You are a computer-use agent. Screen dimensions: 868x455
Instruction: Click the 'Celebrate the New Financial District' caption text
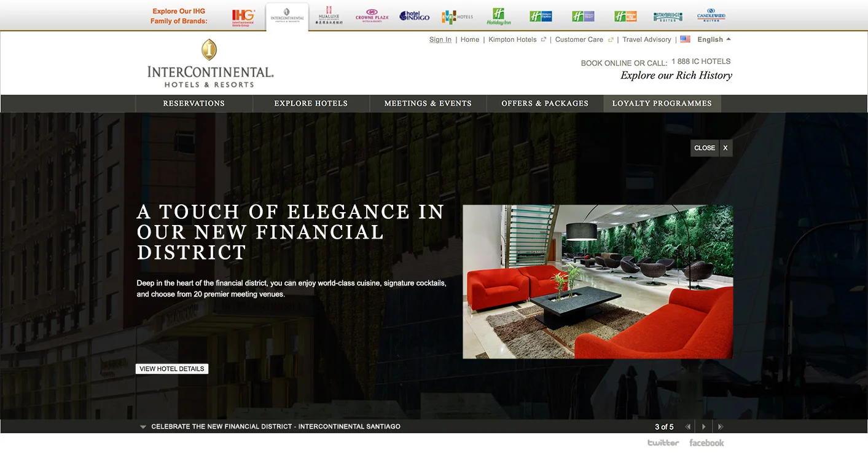pyautogui.click(x=276, y=427)
